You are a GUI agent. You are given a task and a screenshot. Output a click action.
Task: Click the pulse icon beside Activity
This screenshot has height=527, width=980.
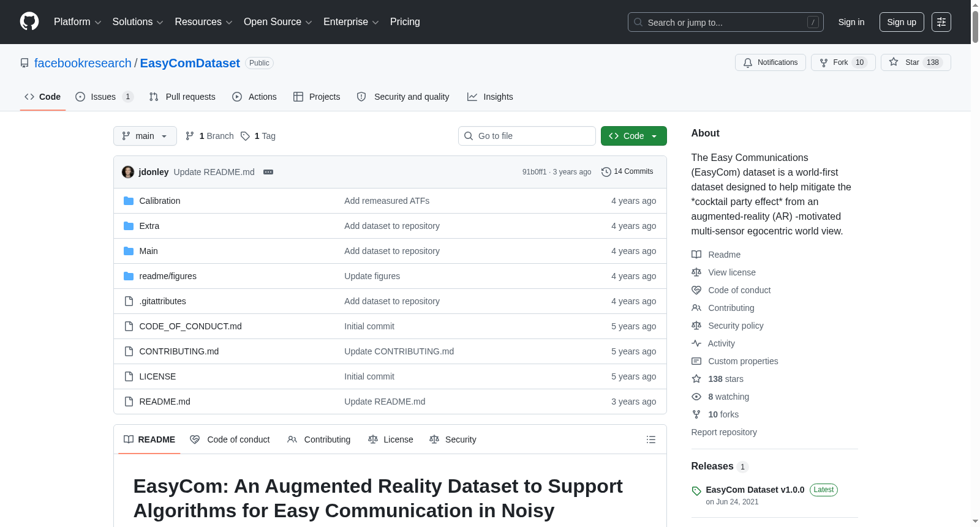coord(696,343)
